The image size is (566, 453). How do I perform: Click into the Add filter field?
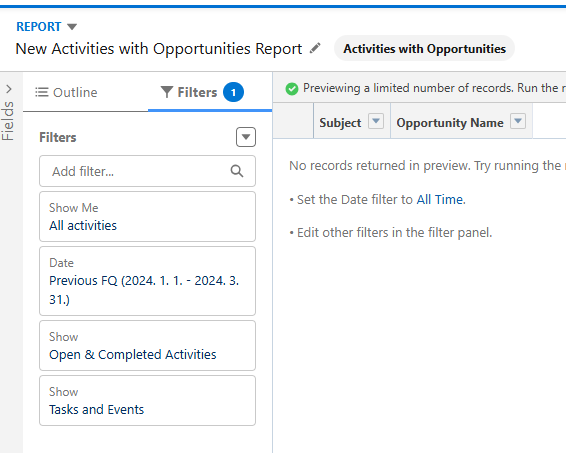(147, 171)
